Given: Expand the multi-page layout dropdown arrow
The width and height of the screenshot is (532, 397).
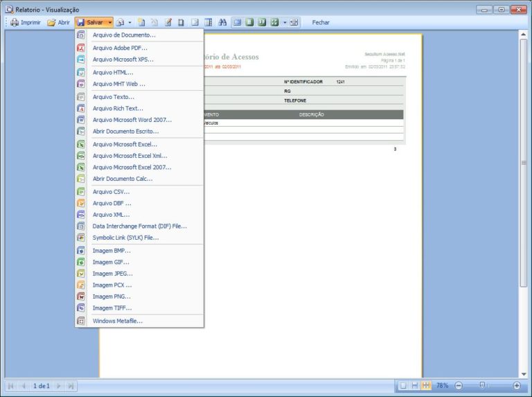Looking at the screenshot, I should (284, 22).
